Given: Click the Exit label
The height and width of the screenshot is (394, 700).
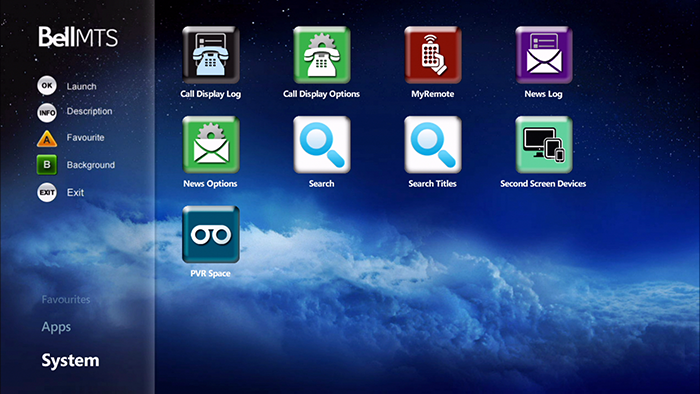Looking at the screenshot, I should (75, 192).
